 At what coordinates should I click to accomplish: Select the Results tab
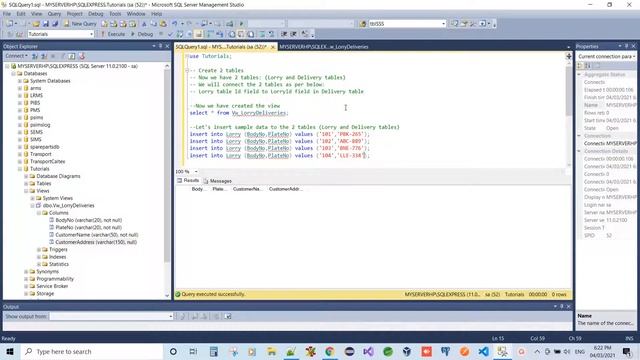coord(188,180)
